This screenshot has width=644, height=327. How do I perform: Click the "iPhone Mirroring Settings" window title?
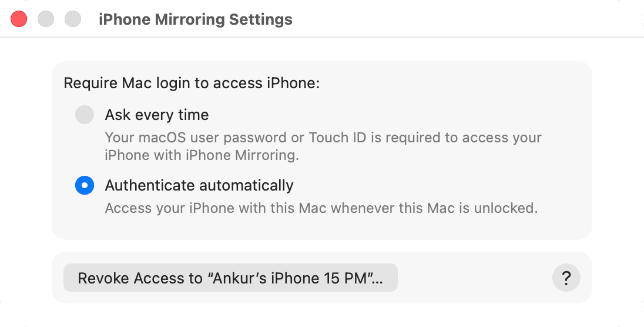[x=196, y=19]
